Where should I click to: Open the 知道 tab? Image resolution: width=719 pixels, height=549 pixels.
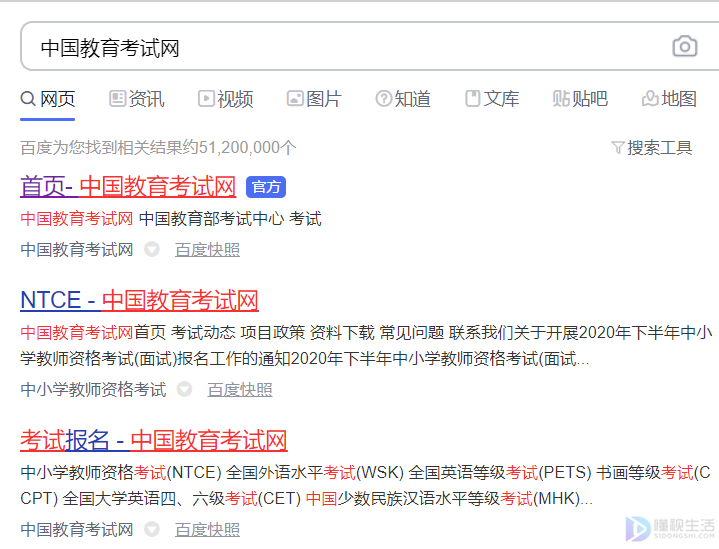[x=403, y=99]
